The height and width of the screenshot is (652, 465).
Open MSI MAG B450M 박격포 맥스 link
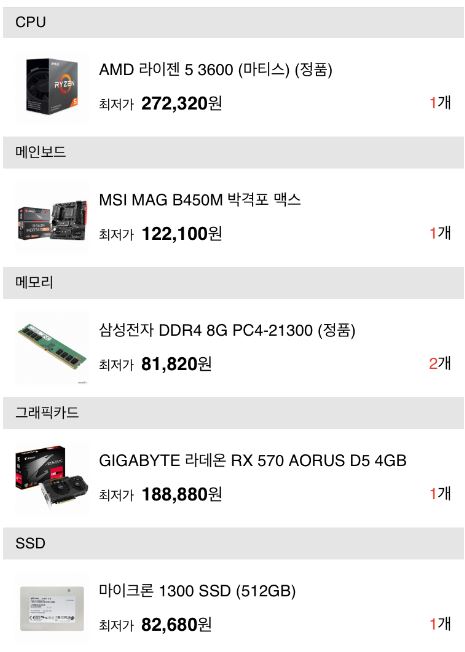click(200, 200)
